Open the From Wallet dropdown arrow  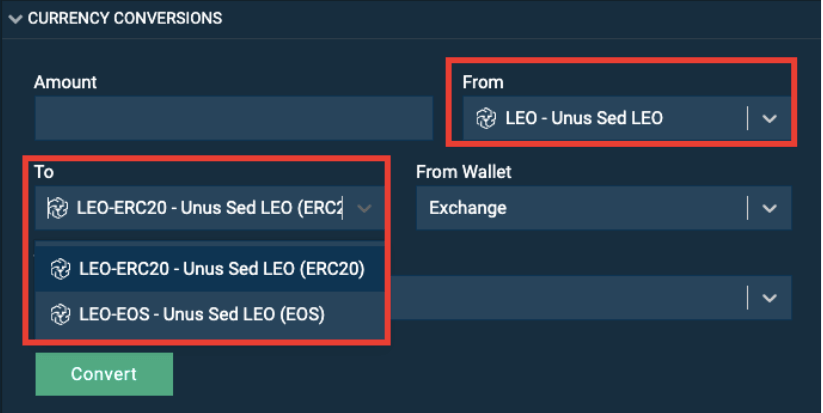[769, 208]
